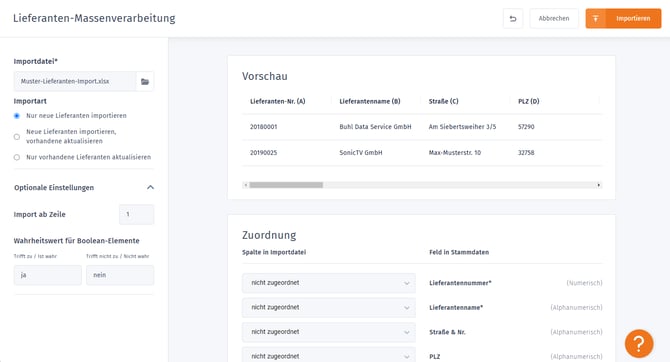Click the Feld in Stammdaten column label
Viewport: 670px width, 362px height.
459,252
